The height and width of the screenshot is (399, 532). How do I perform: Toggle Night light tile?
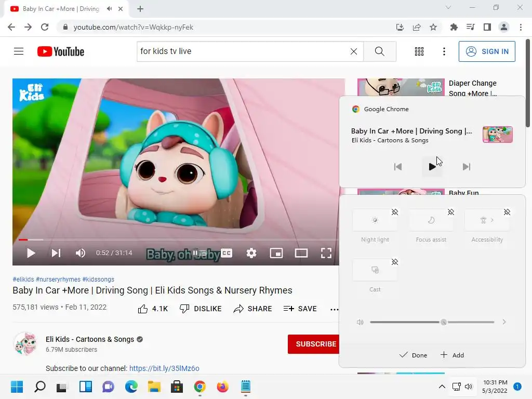coord(375,220)
